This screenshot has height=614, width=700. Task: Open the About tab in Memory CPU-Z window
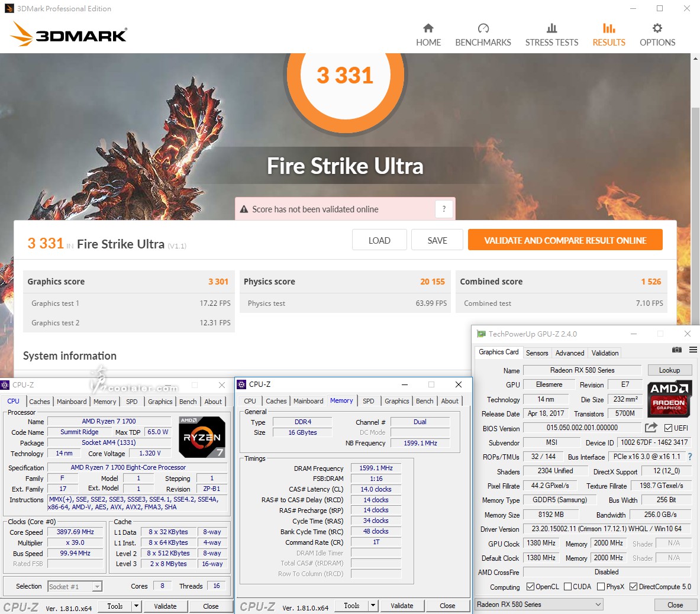coord(450,401)
